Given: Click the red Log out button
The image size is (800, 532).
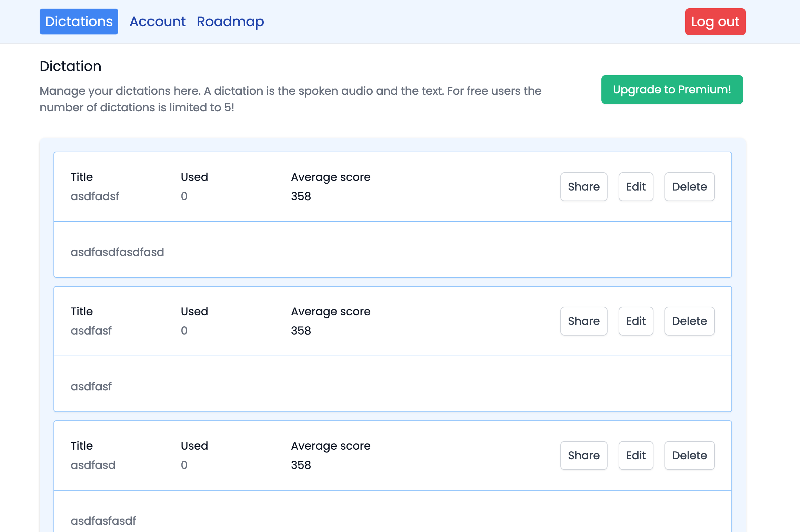Looking at the screenshot, I should [715, 22].
